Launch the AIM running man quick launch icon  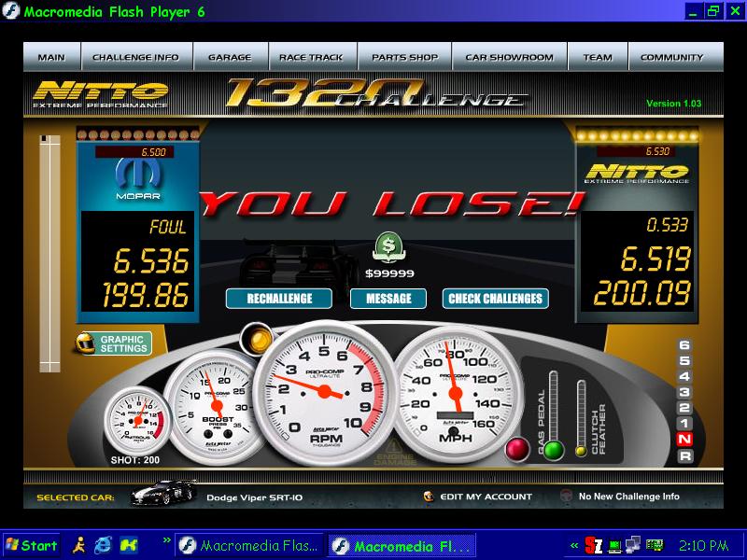pyautogui.click(x=79, y=545)
